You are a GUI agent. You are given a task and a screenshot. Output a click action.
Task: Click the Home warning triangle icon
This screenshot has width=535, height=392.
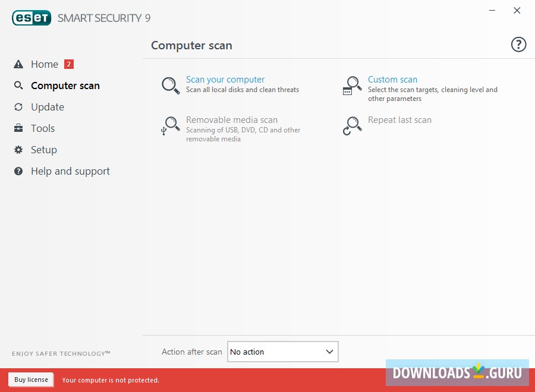pos(18,64)
